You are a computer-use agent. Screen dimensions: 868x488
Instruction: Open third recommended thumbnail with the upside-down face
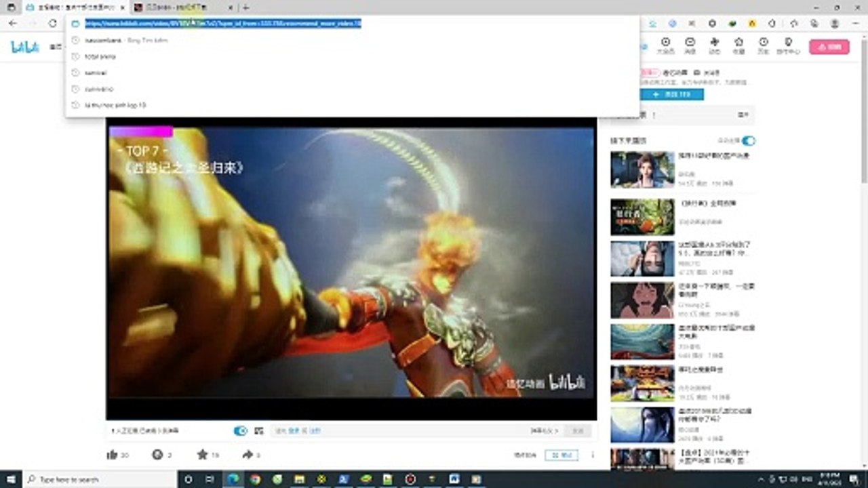[642, 259]
